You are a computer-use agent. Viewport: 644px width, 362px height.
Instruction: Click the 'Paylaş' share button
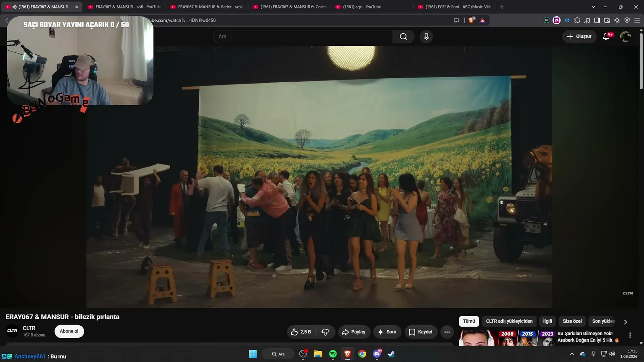tap(354, 332)
